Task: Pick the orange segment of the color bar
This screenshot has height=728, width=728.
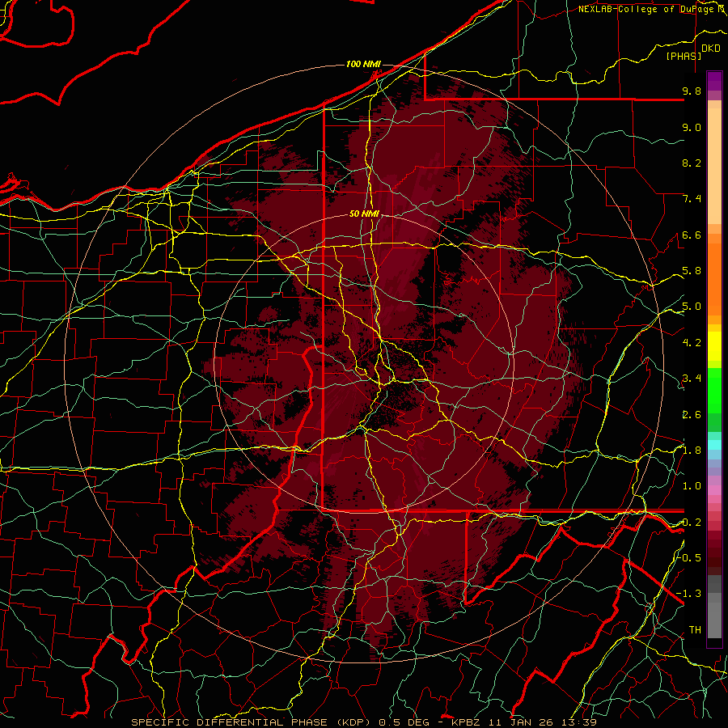Action: click(x=714, y=280)
